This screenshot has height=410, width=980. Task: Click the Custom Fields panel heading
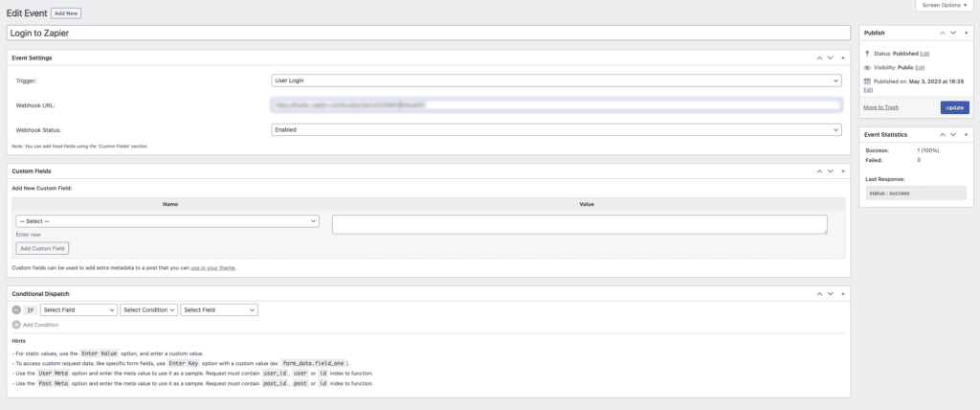[x=30, y=171]
